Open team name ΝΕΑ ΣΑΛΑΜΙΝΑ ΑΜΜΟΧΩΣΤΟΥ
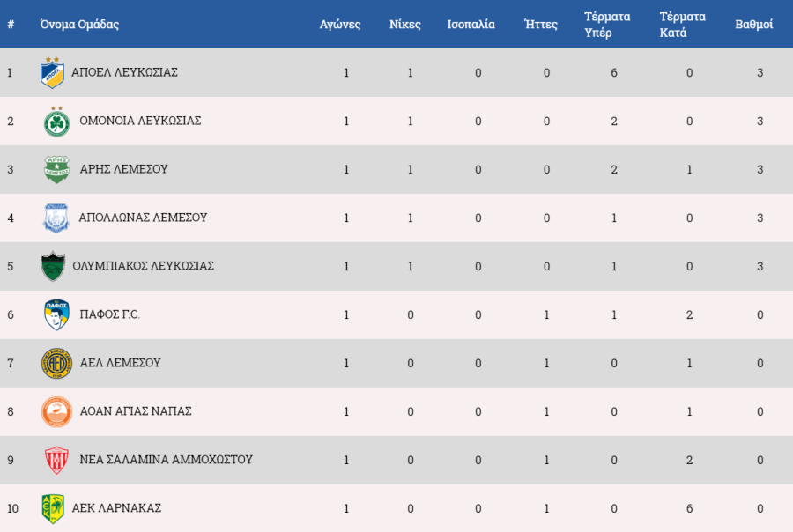793x532 pixels. point(166,460)
